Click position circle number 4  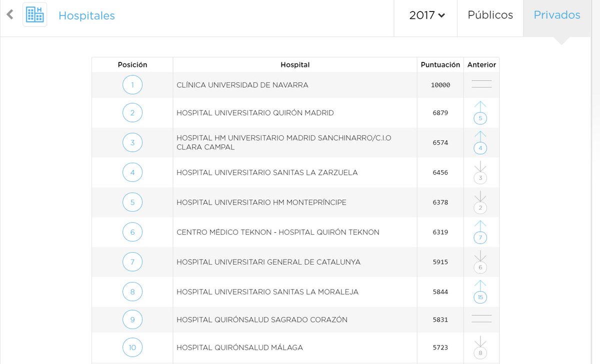(x=132, y=173)
